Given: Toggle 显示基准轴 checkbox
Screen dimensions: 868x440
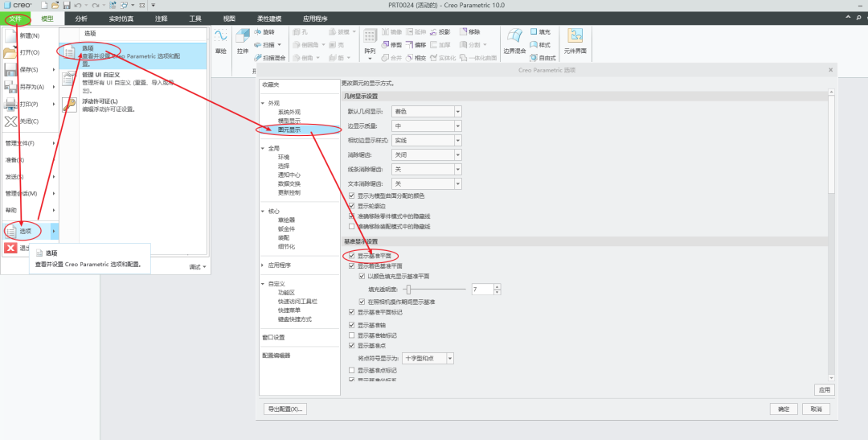Looking at the screenshot, I should coord(351,325).
